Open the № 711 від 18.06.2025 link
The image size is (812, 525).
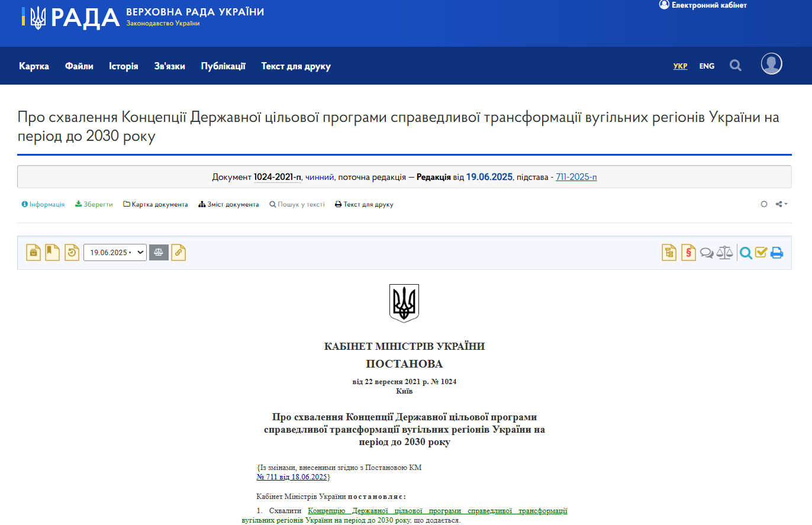tap(292, 476)
